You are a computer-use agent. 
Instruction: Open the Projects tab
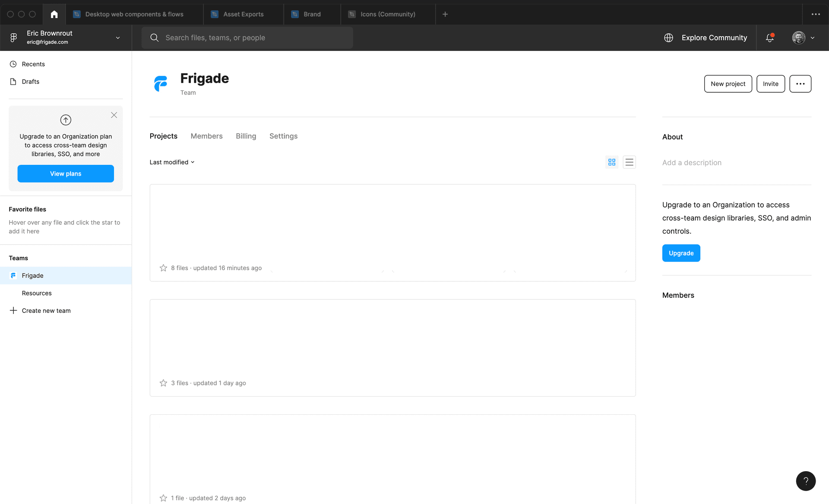point(163,136)
